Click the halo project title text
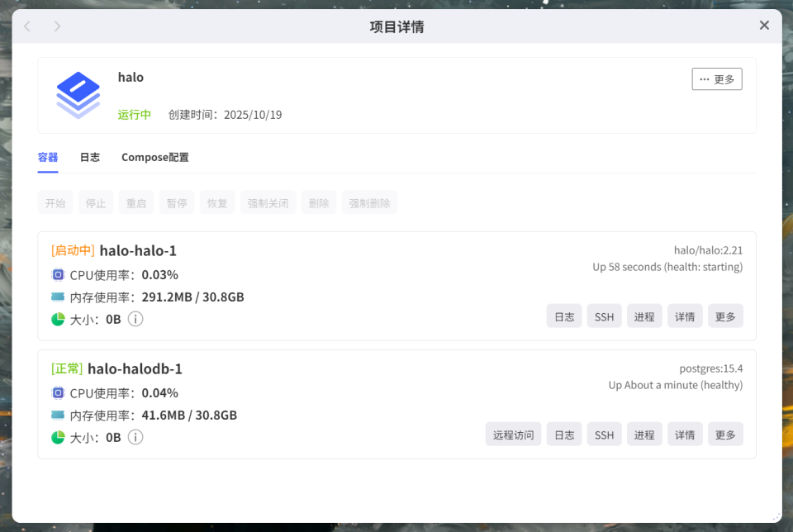Image resolution: width=793 pixels, height=532 pixels. pyautogui.click(x=131, y=78)
